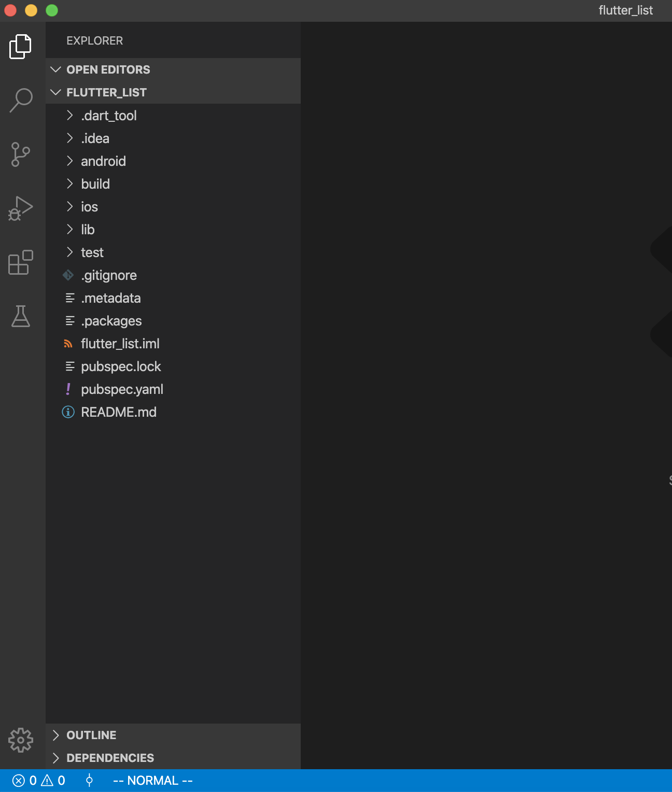The width and height of the screenshot is (672, 792).
Task: Open the Search view icon
Action: 21,101
